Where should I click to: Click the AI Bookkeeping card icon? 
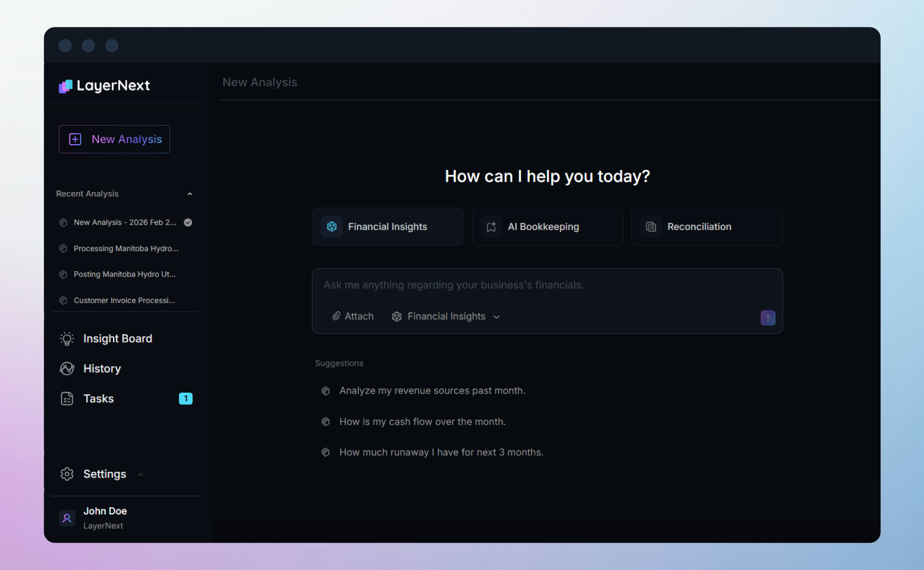(491, 227)
